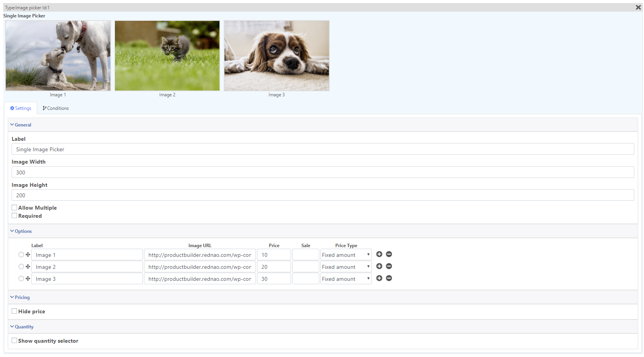644x357 pixels.
Task: Select Image 3 as the default option radio
Action: (x=21, y=278)
